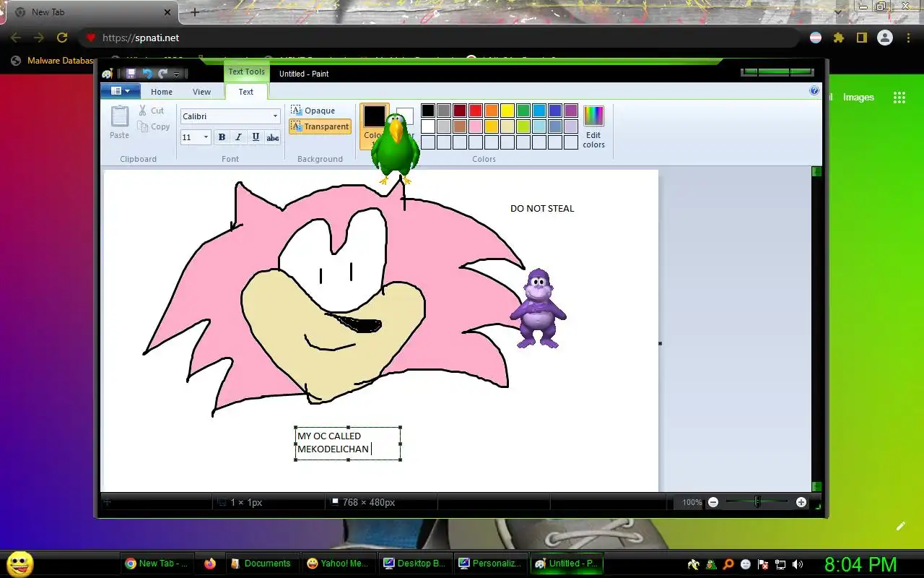Toggle Italic text formatting
Viewport: 924px width, 578px height.
coord(238,137)
